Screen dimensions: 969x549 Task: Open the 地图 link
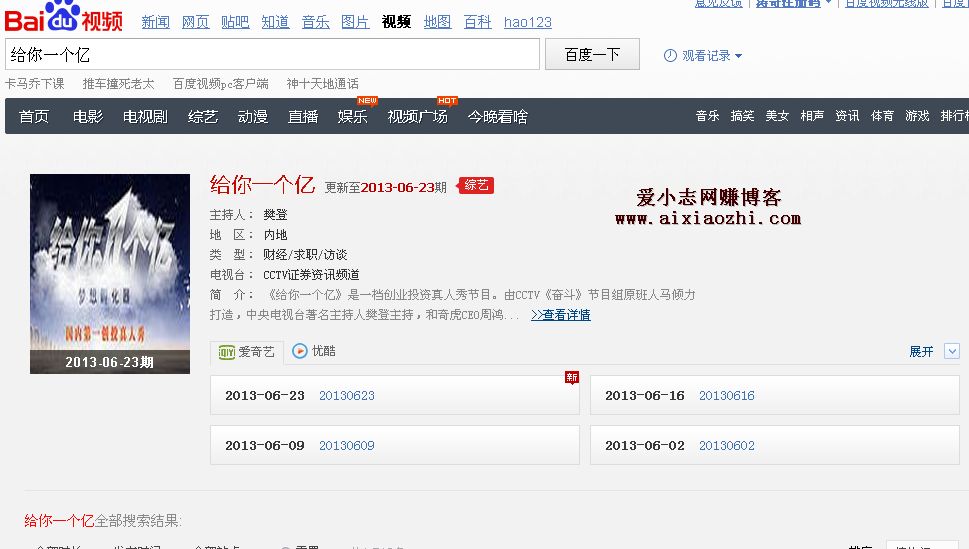pos(438,22)
